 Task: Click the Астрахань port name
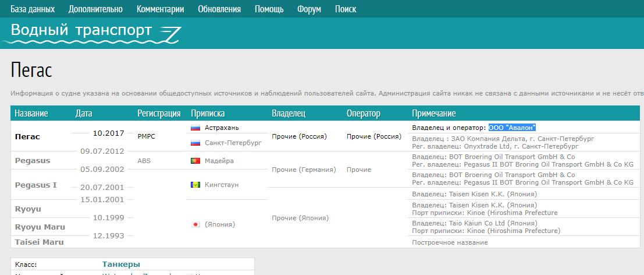pos(222,128)
